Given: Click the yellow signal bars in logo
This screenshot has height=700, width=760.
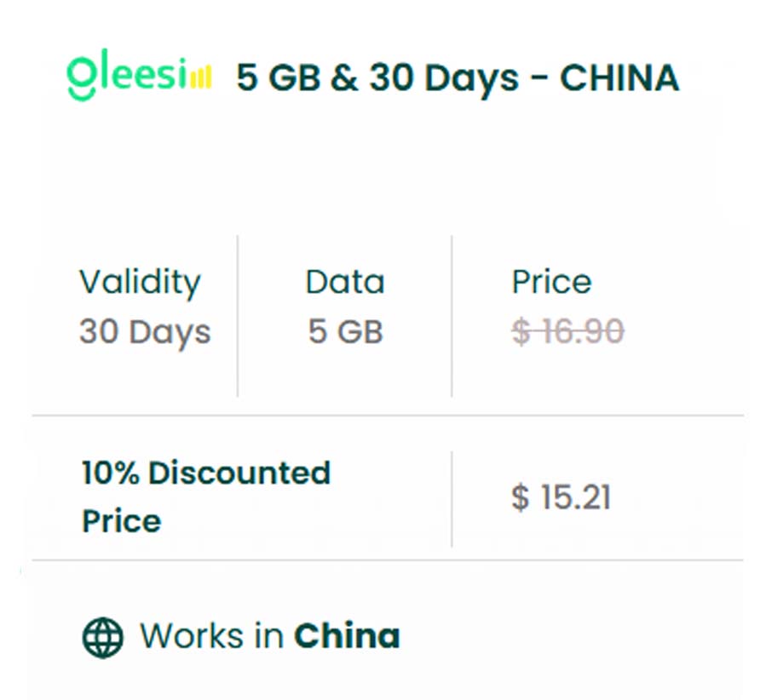Looking at the screenshot, I should click(199, 79).
